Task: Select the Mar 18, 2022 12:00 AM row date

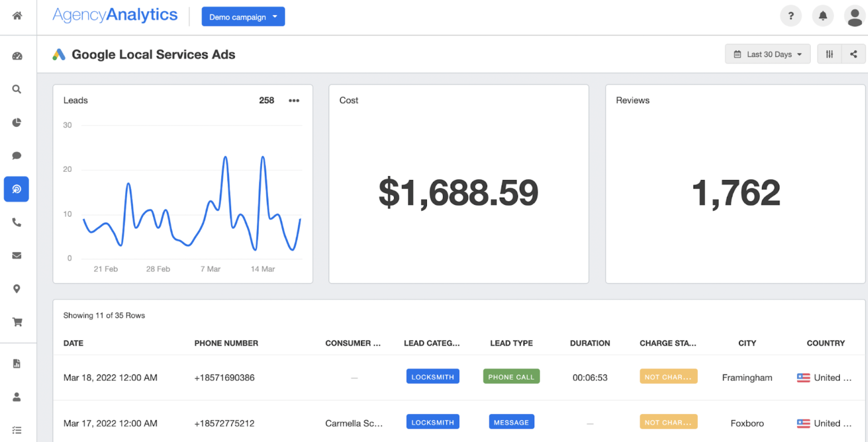Action: (x=110, y=377)
